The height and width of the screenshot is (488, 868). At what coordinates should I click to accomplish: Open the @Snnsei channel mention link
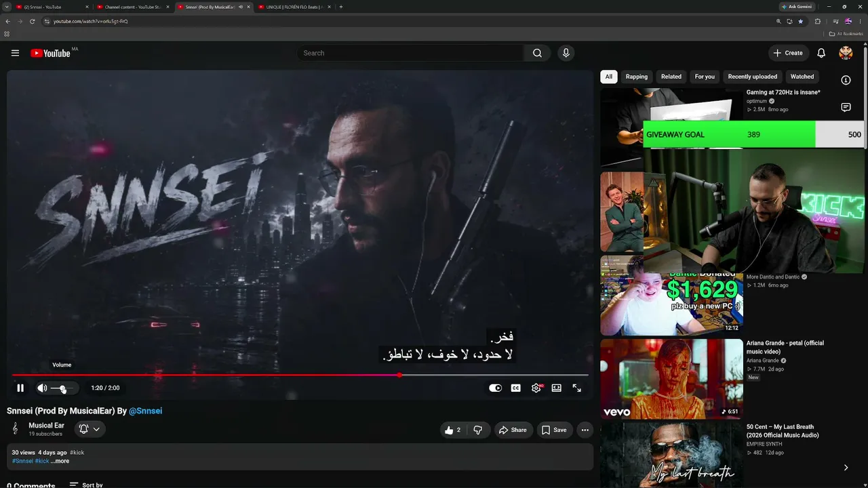(146, 411)
